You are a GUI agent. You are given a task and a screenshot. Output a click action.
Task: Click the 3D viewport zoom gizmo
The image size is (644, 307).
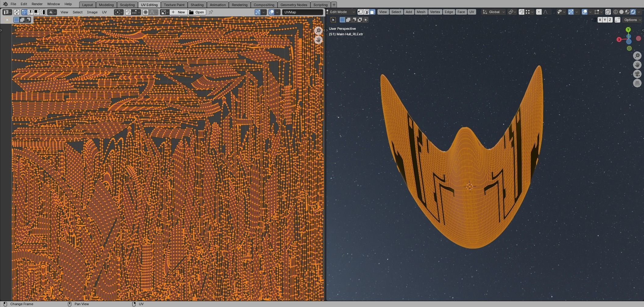click(x=637, y=56)
